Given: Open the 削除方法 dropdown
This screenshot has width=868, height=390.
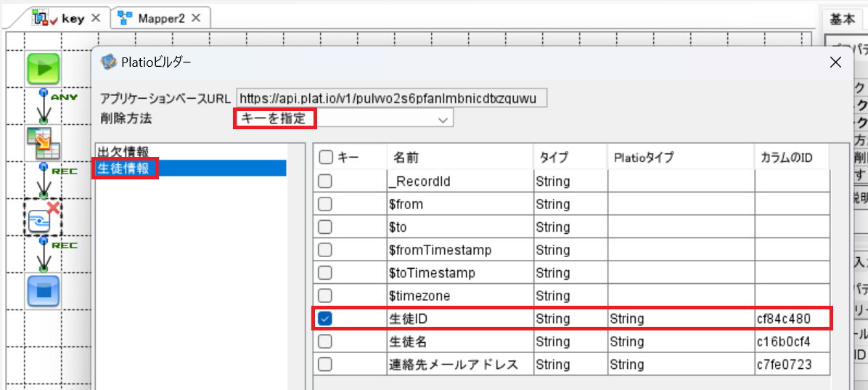Looking at the screenshot, I should pyautogui.click(x=345, y=118).
